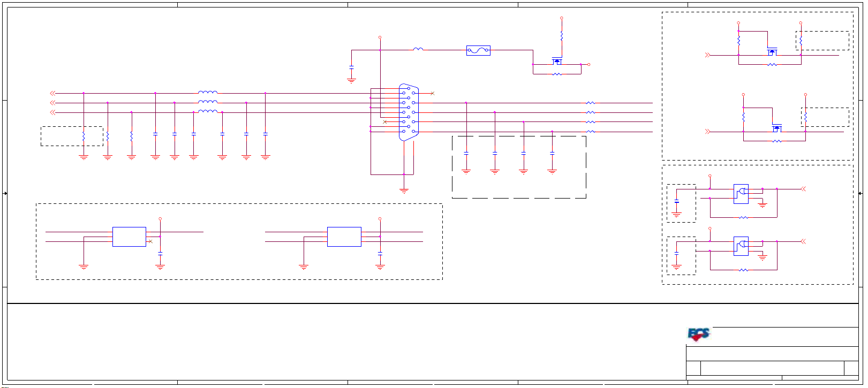
Task: Click the capacitor in the dashed box left of the upper gate
Action: (x=677, y=202)
